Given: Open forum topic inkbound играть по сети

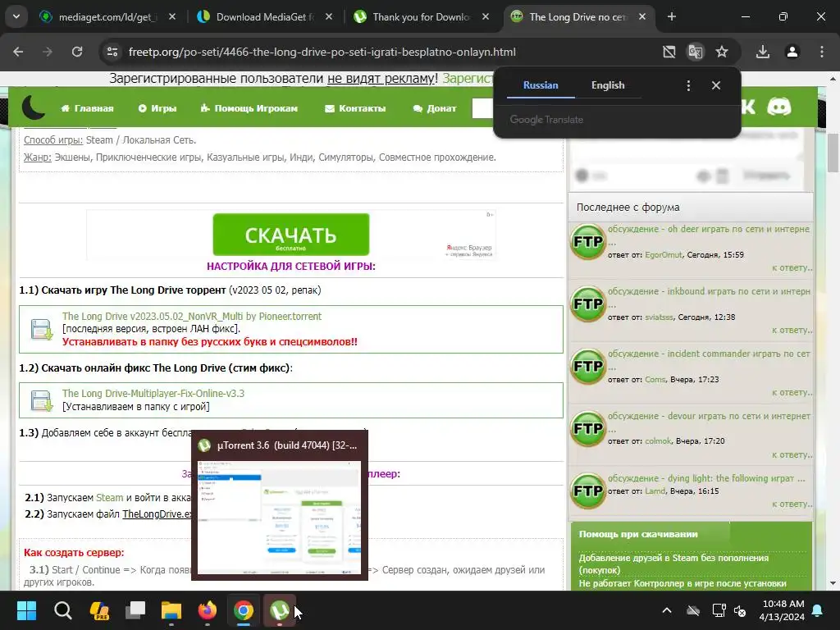Looking at the screenshot, I should (x=709, y=291).
